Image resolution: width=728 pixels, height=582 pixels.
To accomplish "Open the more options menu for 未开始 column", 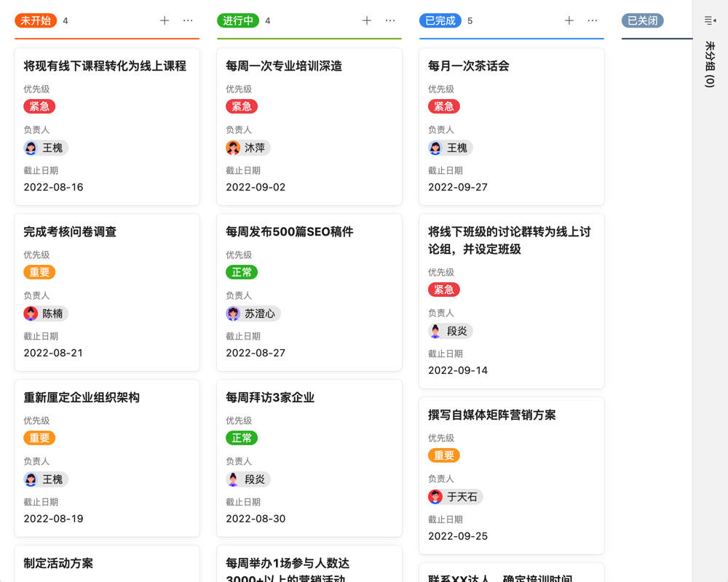I will [188, 20].
